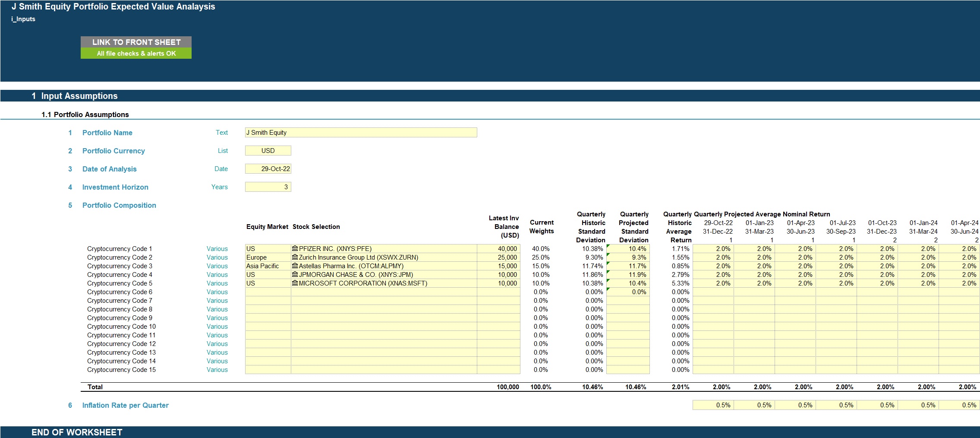
Task: Click current weight 40.0%
Action: click(x=541, y=249)
